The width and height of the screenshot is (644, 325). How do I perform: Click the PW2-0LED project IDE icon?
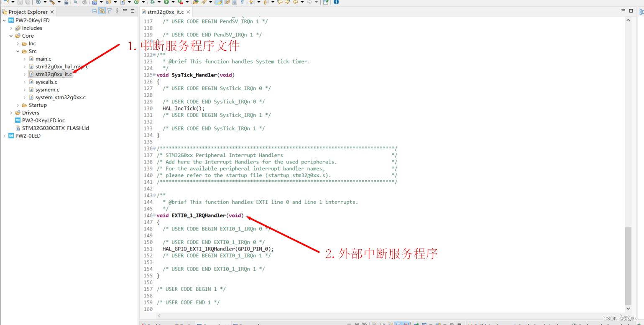point(11,136)
